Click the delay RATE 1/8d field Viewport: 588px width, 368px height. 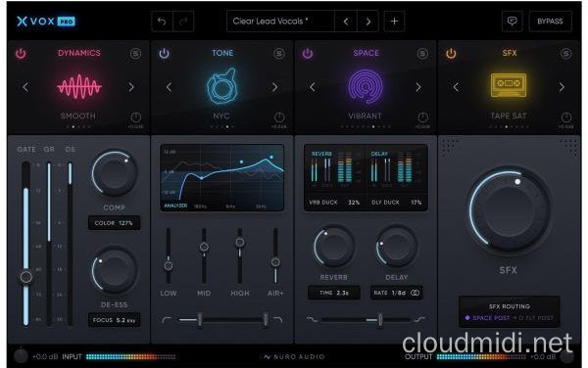point(396,293)
